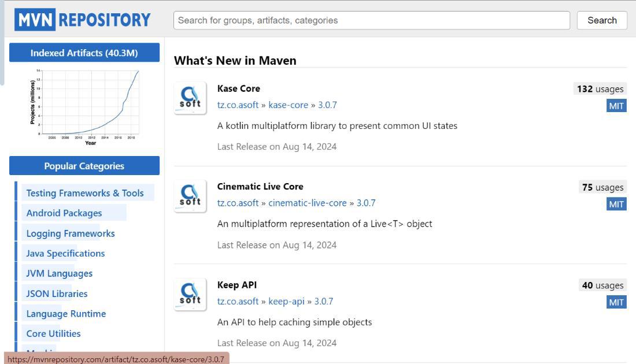Click the What's New in Maven heading
Screen dimensions: 636x364
click(235, 61)
